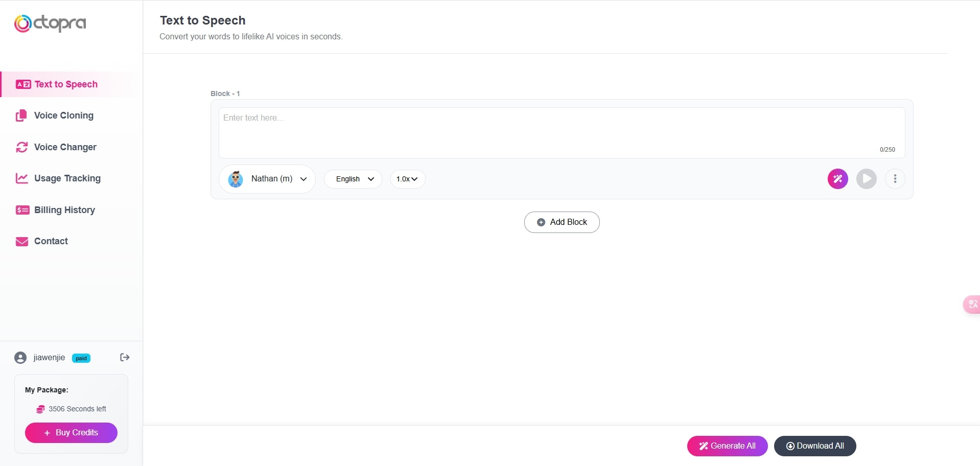Click the floating translate widget icon
The image size is (980, 466).
[972, 305]
